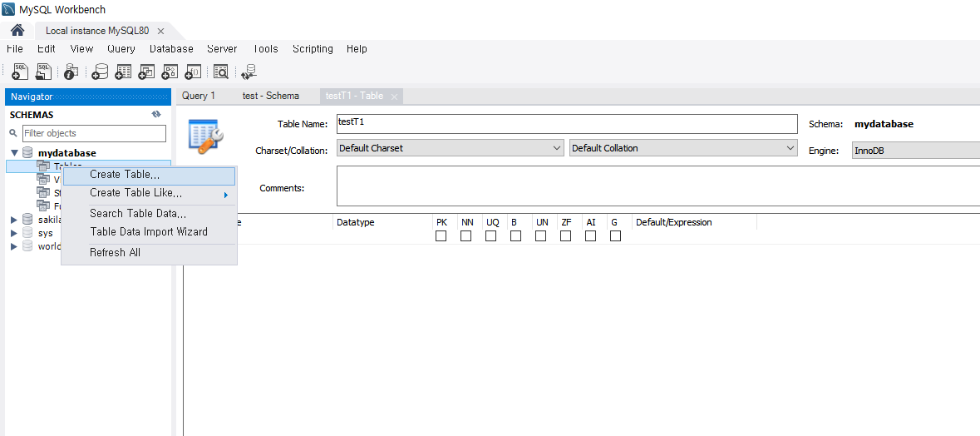Click the Table Name input field
980x436 pixels.
click(x=567, y=124)
